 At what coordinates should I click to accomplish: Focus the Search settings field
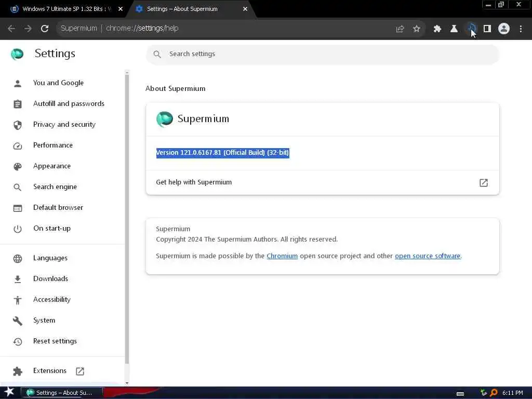pos(322,54)
